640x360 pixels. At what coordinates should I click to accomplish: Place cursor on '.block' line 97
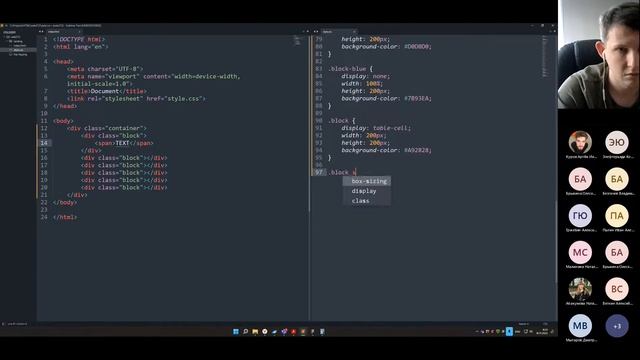coord(342,172)
